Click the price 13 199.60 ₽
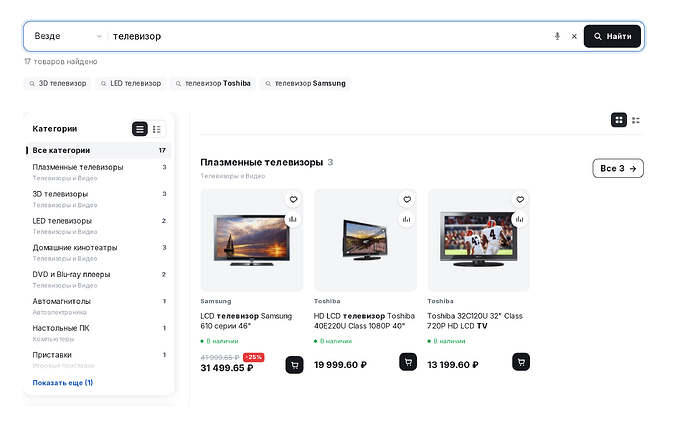 tap(453, 365)
